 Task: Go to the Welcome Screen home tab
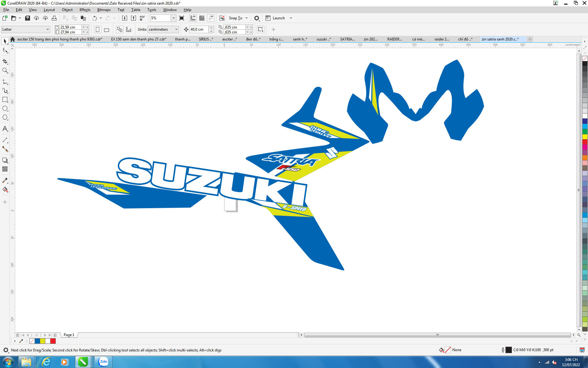tap(13, 39)
